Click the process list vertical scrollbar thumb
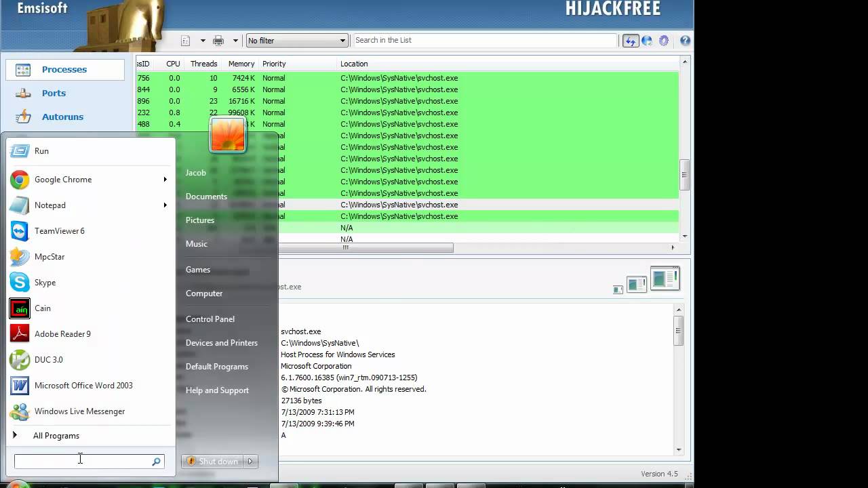868x488 pixels. tap(685, 175)
